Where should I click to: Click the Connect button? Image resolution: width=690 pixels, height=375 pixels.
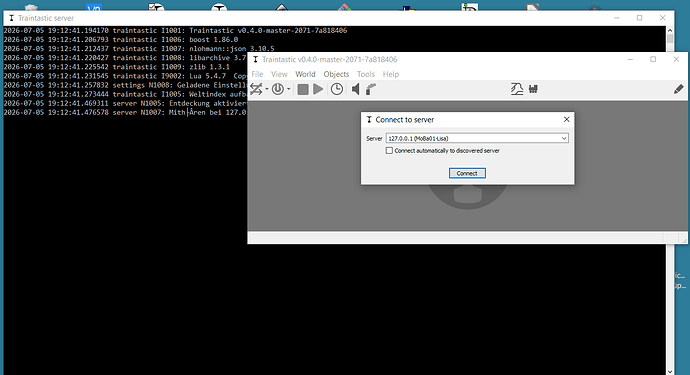point(467,173)
